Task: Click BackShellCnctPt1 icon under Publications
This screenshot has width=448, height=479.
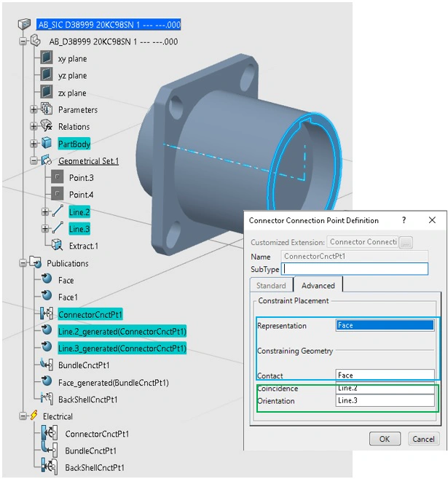Action: 47,398
